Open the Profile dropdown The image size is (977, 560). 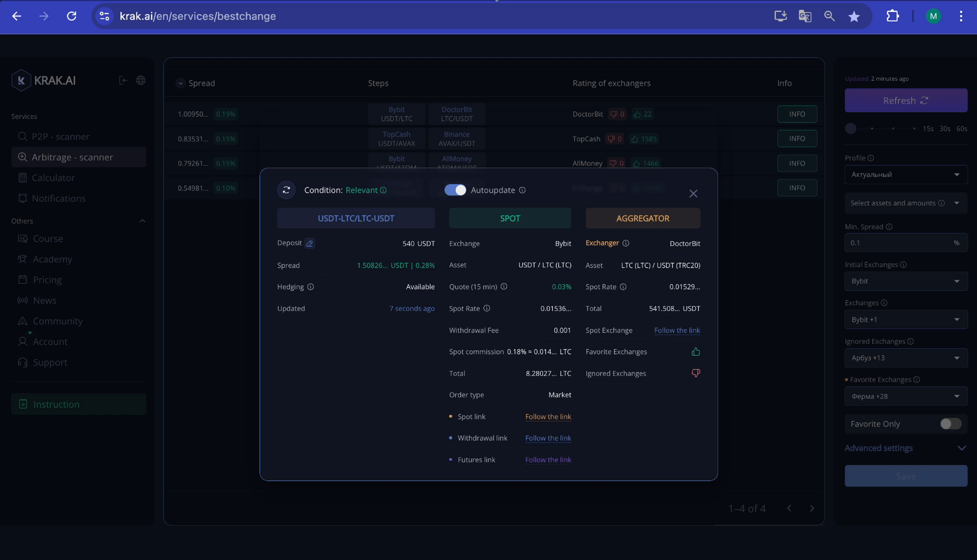coord(905,175)
